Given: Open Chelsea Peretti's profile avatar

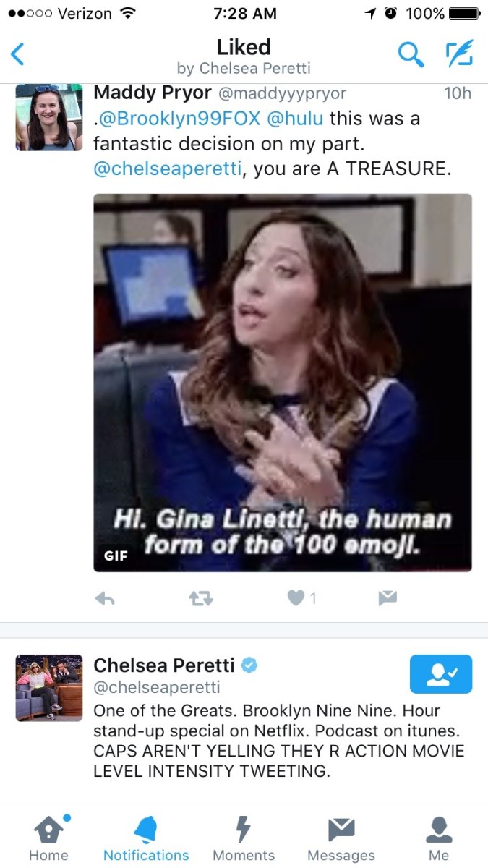Looking at the screenshot, I should pyautogui.click(x=48, y=687).
